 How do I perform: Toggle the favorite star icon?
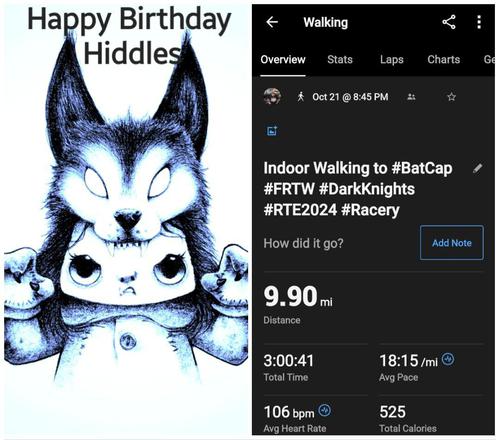(451, 97)
